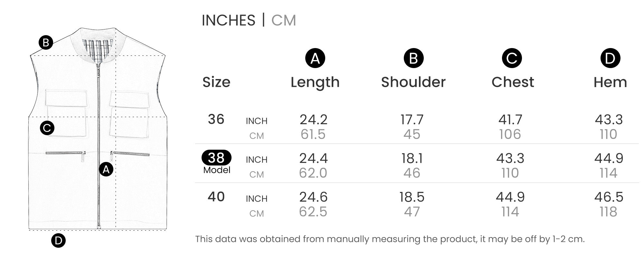Click the Model label under size 38
The width and height of the screenshot is (644, 260).
[x=217, y=170]
